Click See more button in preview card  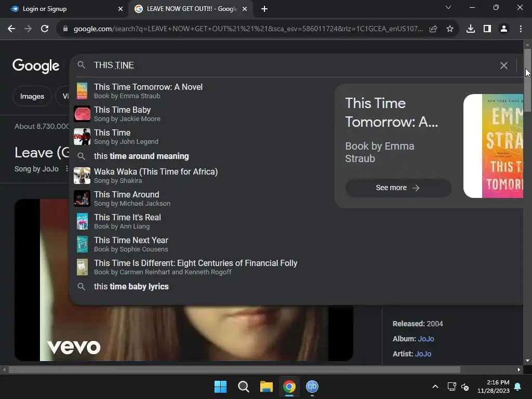click(398, 188)
